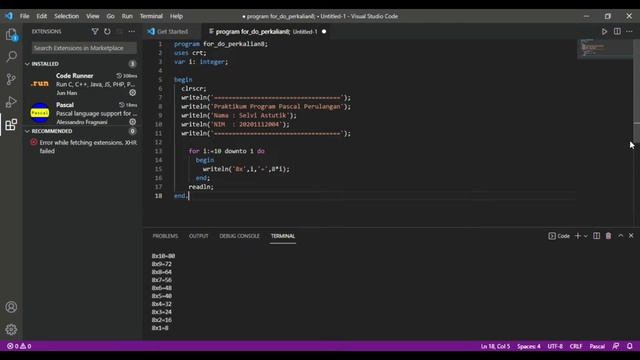Switch to the PROBLEMS panel tab
Viewport: 640px width, 360px height.
[x=165, y=236]
